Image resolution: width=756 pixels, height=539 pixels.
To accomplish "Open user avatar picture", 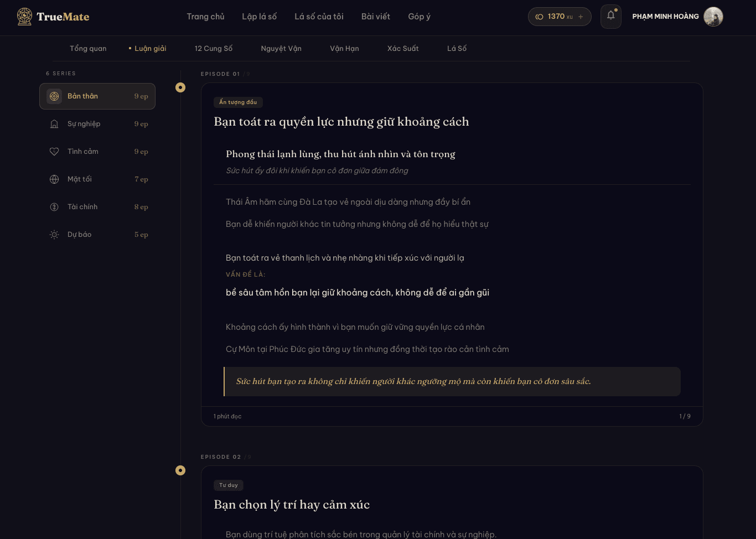I will (713, 17).
